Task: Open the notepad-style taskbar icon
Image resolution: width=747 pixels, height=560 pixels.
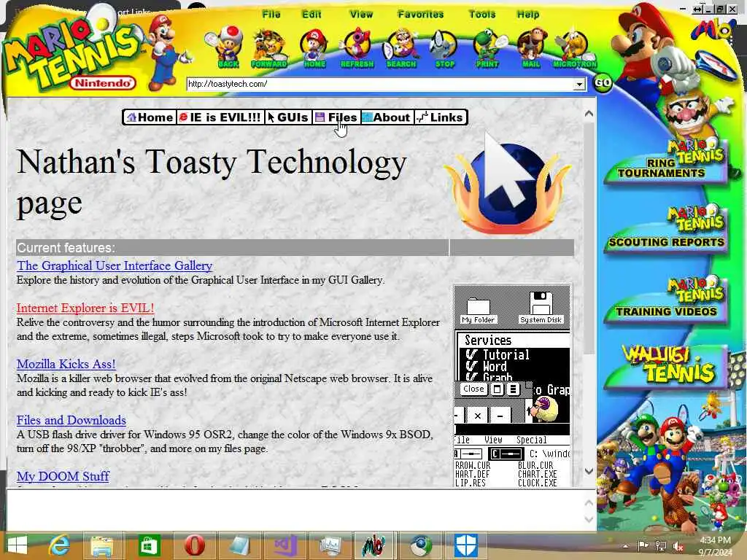Action: point(239,545)
